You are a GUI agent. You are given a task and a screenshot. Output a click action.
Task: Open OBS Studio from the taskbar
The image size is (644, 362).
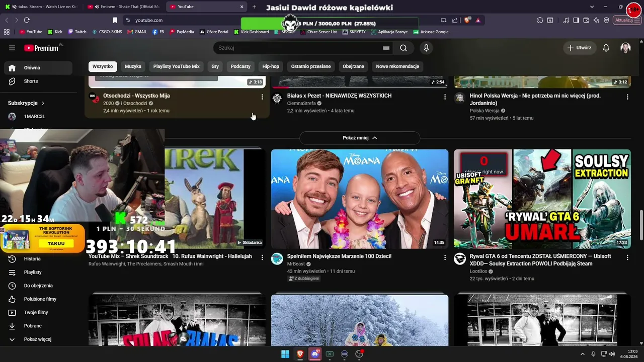pos(359,354)
